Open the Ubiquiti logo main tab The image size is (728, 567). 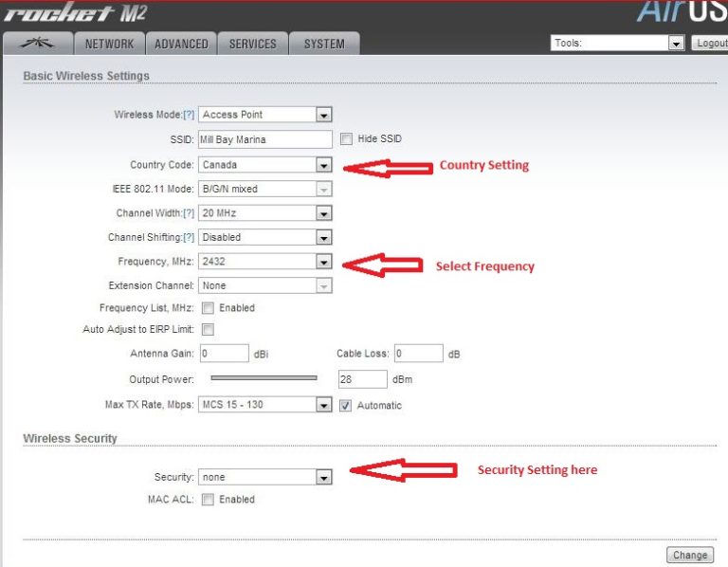coord(38,44)
